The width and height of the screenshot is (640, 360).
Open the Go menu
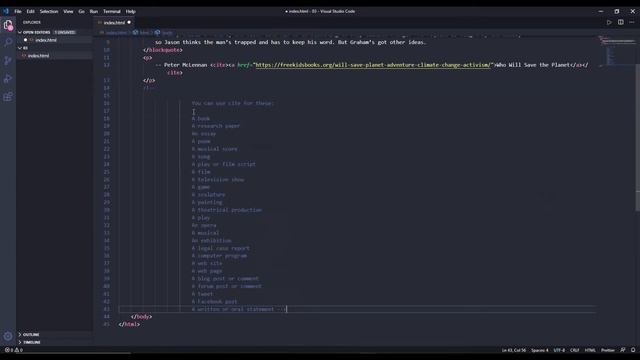point(82,11)
